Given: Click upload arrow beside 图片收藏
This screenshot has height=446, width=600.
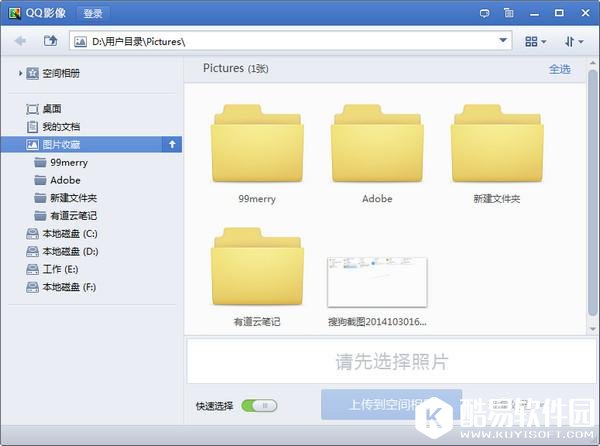Looking at the screenshot, I should [171, 144].
